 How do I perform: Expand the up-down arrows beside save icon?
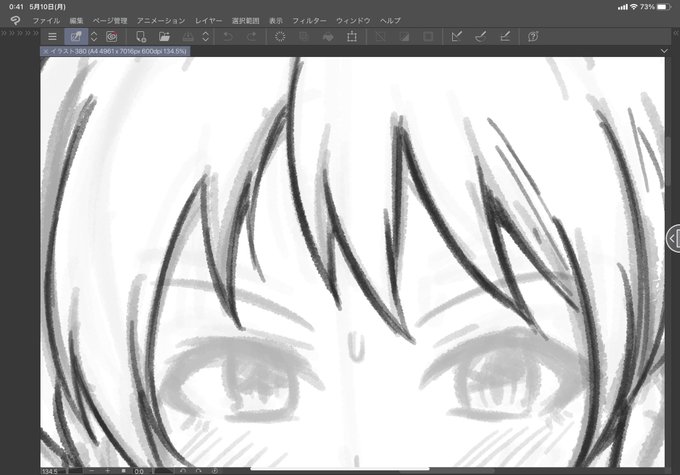[206, 37]
